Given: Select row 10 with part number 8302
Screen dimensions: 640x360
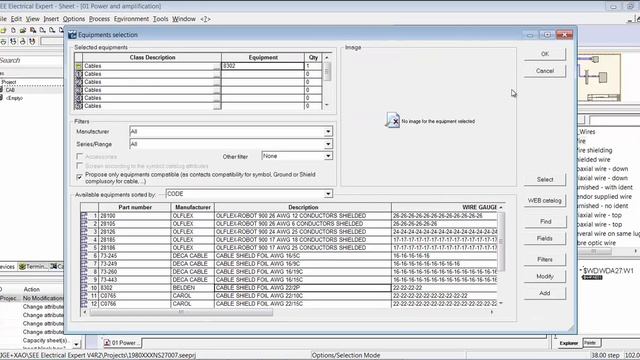Looking at the screenshot, I should click(289, 288).
